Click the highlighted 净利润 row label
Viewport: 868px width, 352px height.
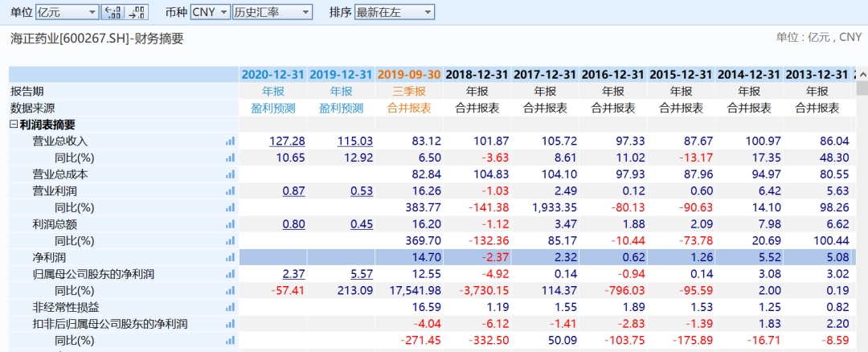point(49,257)
